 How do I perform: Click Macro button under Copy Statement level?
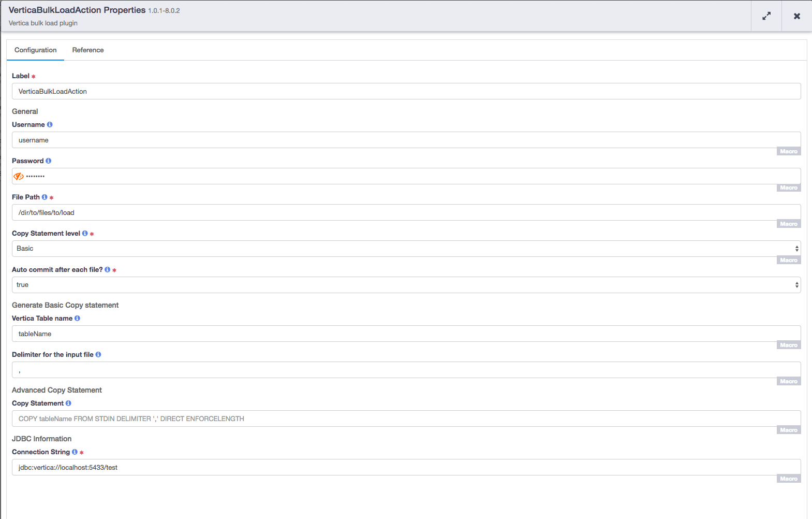(x=789, y=260)
